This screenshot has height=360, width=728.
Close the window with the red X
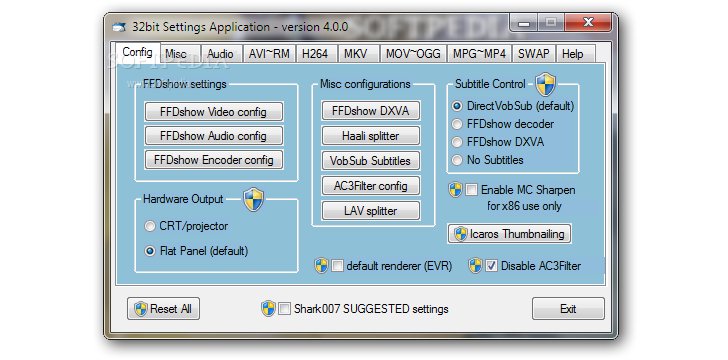[588, 22]
